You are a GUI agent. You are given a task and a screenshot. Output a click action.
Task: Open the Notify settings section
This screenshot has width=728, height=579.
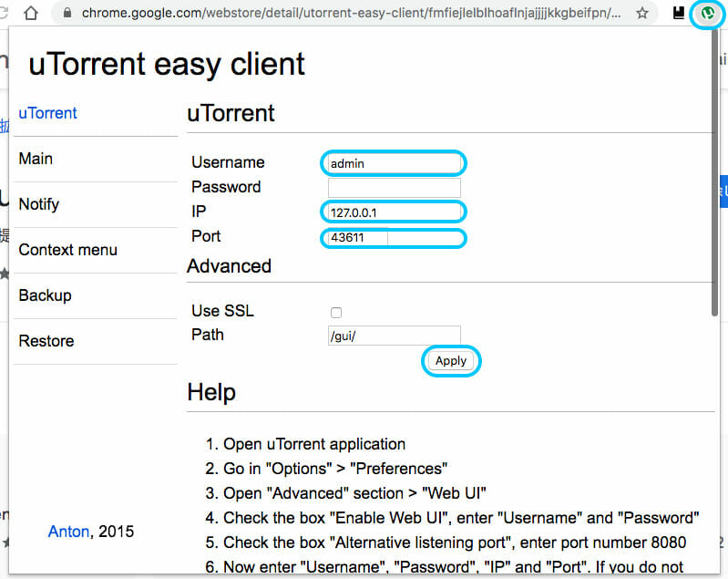click(39, 204)
